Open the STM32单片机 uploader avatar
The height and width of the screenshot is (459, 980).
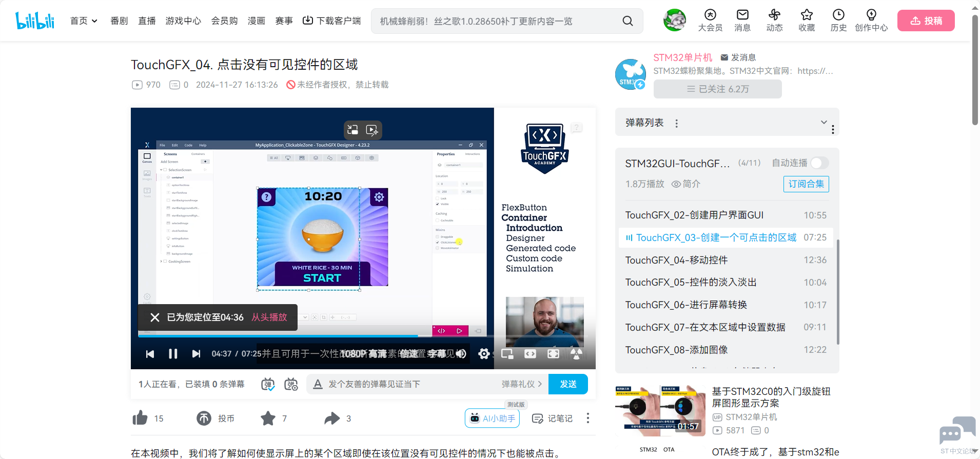click(x=631, y=74)
